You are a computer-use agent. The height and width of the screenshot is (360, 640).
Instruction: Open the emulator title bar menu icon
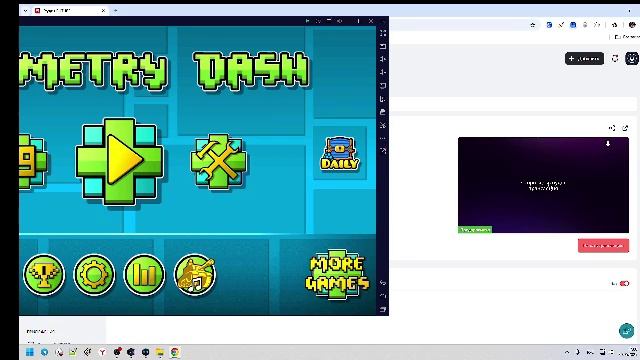(x=329, y=20)
